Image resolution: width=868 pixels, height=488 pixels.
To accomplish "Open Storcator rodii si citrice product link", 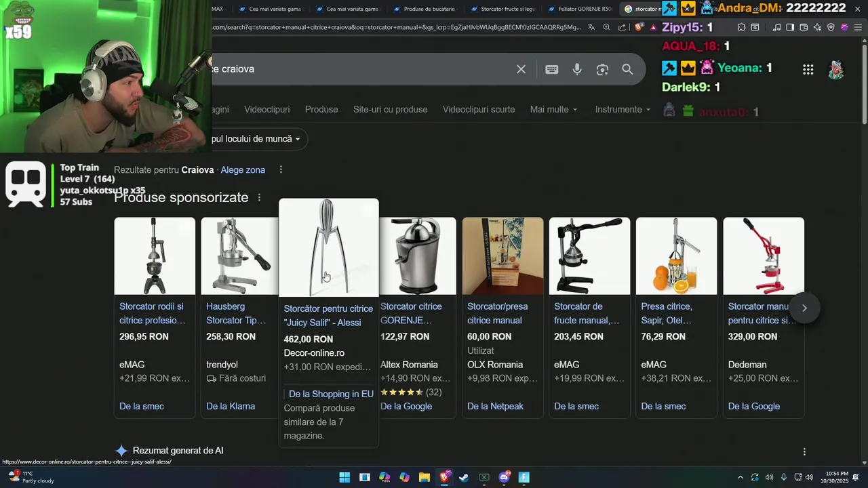I will coord(153,313).
